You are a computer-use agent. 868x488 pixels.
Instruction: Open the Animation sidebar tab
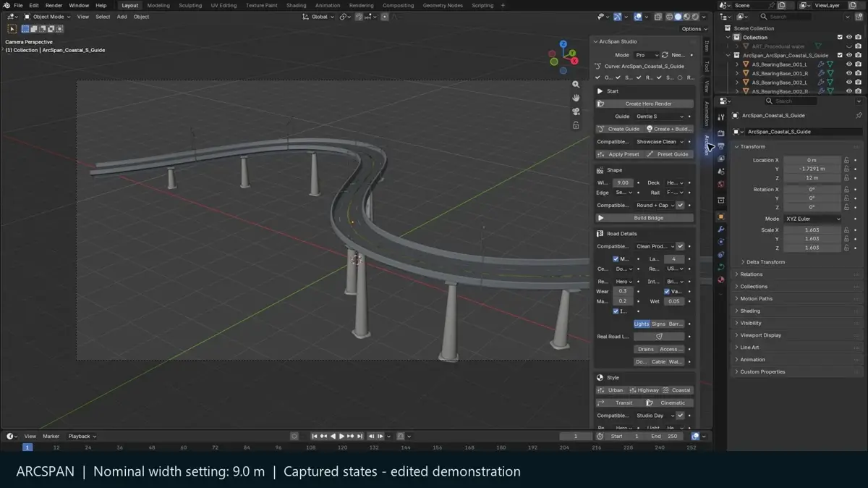point(707,112)
